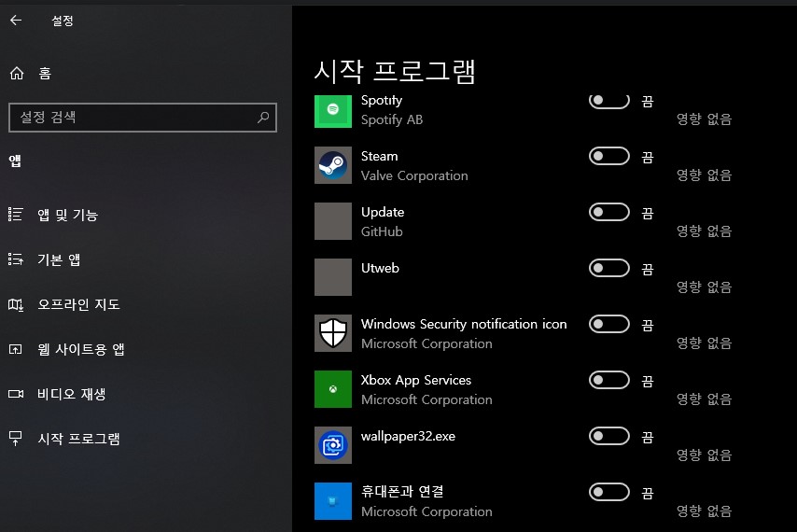Viewport: 797px width, 532px height.
Task: Click the 오프라인 지도 map icon
Action: pyautogui.click(x=16, y=304)
